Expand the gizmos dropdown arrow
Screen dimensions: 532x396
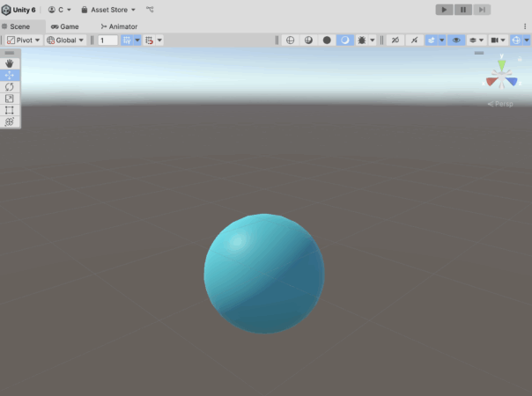point(527,40)
